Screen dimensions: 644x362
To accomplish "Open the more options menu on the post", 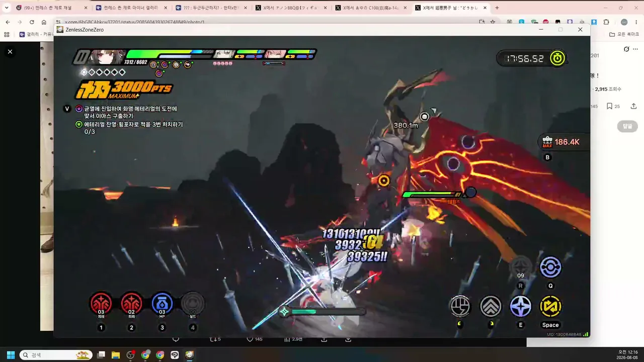I will [636, 49].
